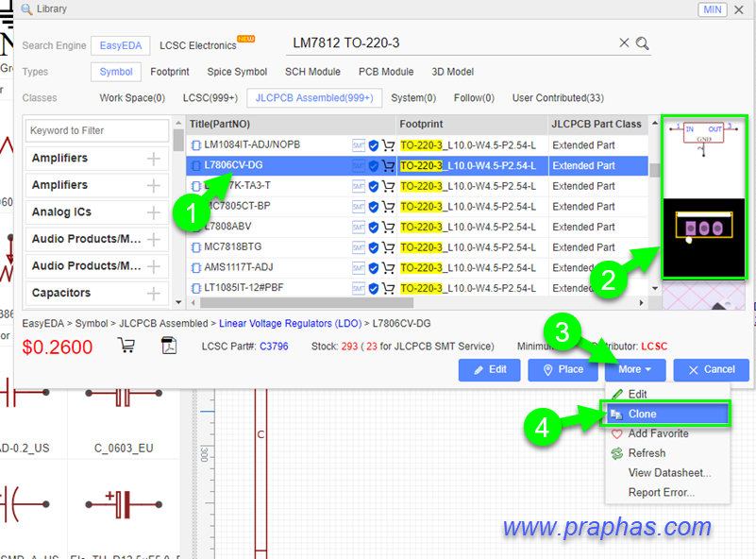Click the category list scrollbar thumb
This screenshot has width=756, height=559.
[178, 141]
